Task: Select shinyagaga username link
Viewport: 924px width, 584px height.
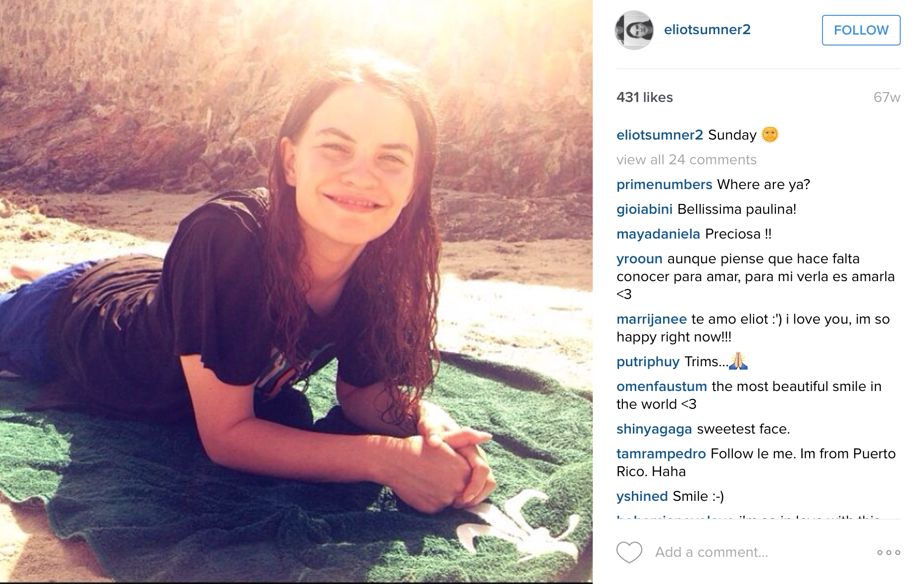Action: point(654,429)
